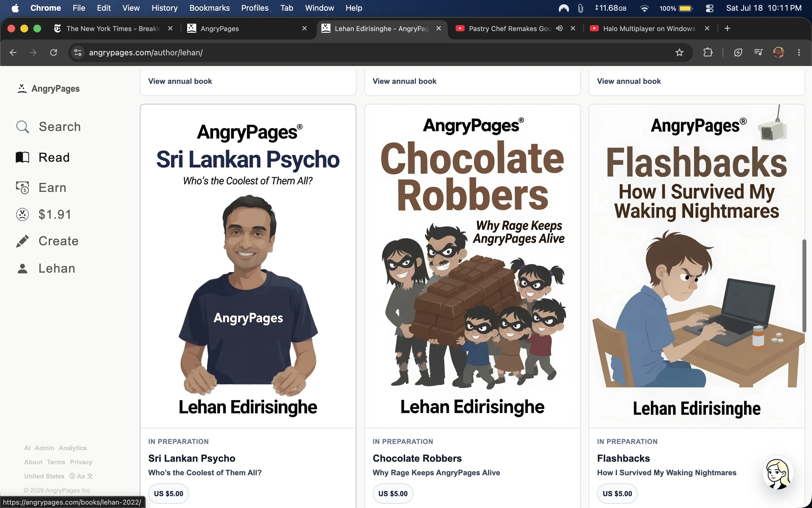Open the site information icon in the address bar
This screenshot has height=508, width=812.
click(78, 52)
